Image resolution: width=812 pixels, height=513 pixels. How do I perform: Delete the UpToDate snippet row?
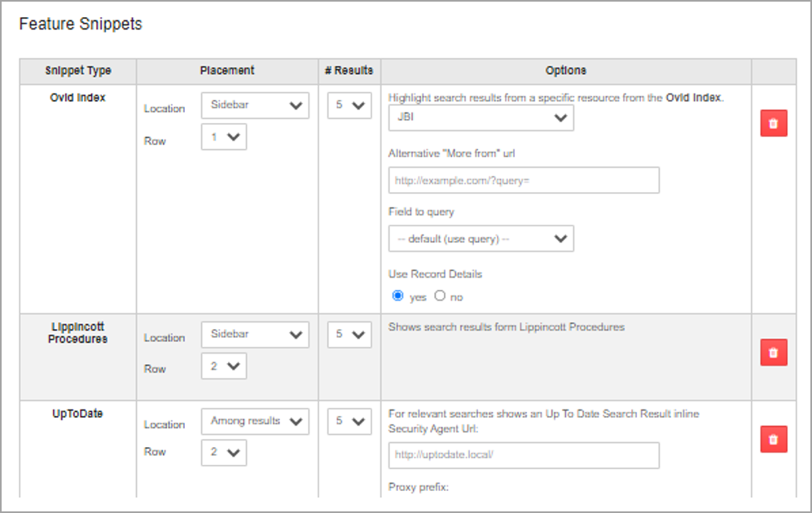pos(774,440)
